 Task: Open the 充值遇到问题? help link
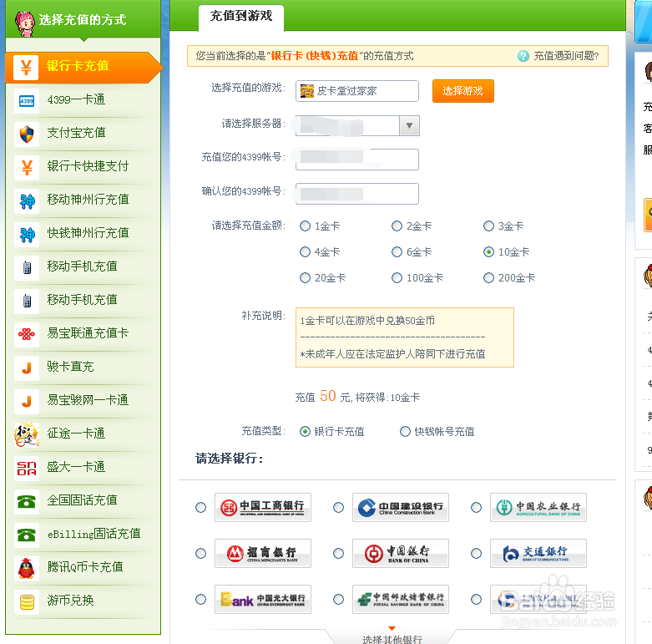[x=566, y=56]
